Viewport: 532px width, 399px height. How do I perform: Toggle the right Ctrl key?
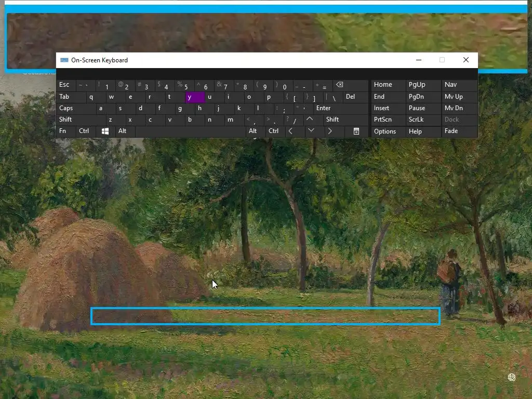[274, 131]
